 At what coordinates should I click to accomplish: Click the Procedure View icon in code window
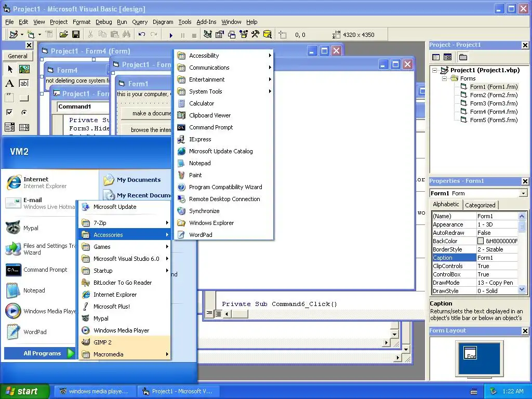coord(210,313)
